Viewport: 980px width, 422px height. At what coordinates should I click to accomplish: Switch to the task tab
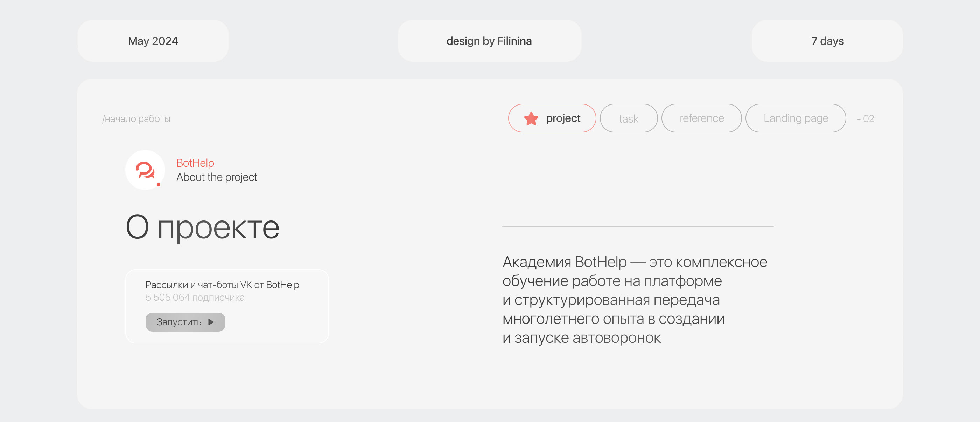click(x=629, y=118)
